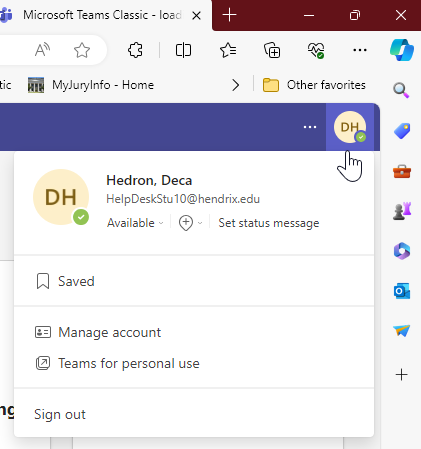Click the Extensions puzzle icon
Viewport: 421px width, 449px height.
coord(135,50)
